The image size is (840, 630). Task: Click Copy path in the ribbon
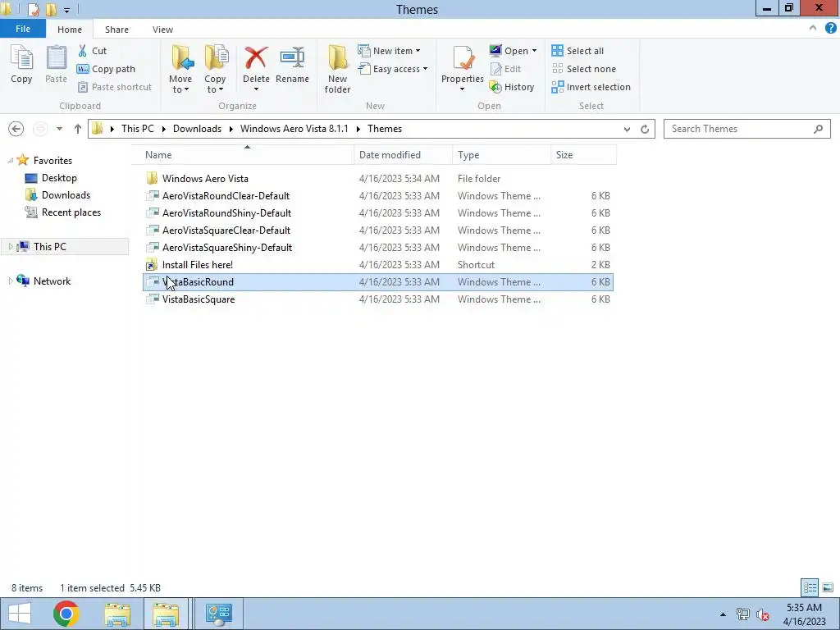coord(106,69)
